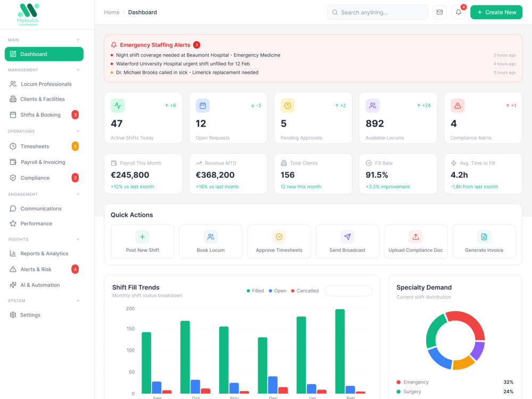Go to Shifts & Booking
The image size is (532, 399).
(x=44, y=115)
